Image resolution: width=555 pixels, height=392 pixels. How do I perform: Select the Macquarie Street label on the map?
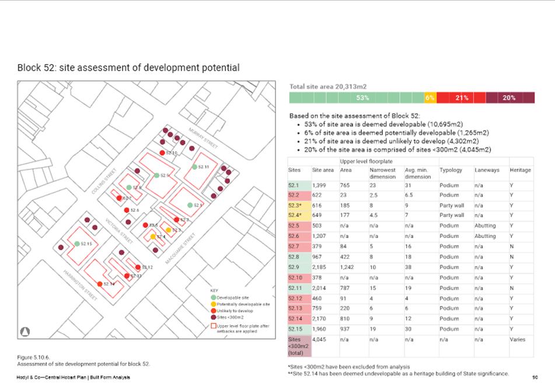(180, 249)
